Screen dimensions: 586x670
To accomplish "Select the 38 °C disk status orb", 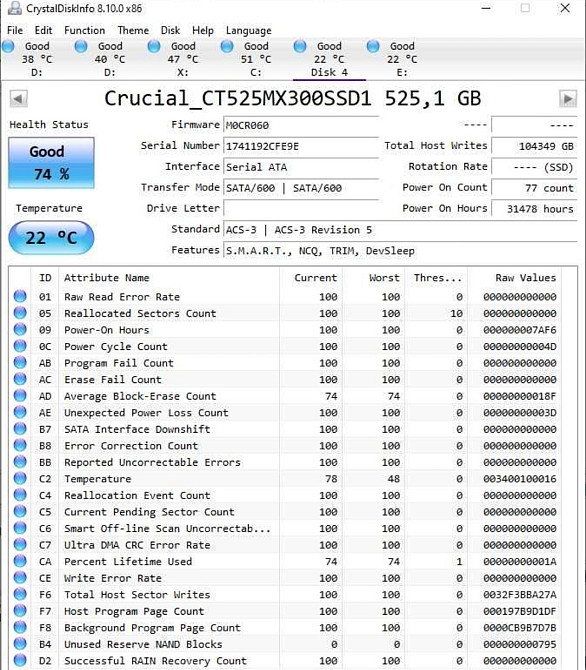I will coord(8,46).
